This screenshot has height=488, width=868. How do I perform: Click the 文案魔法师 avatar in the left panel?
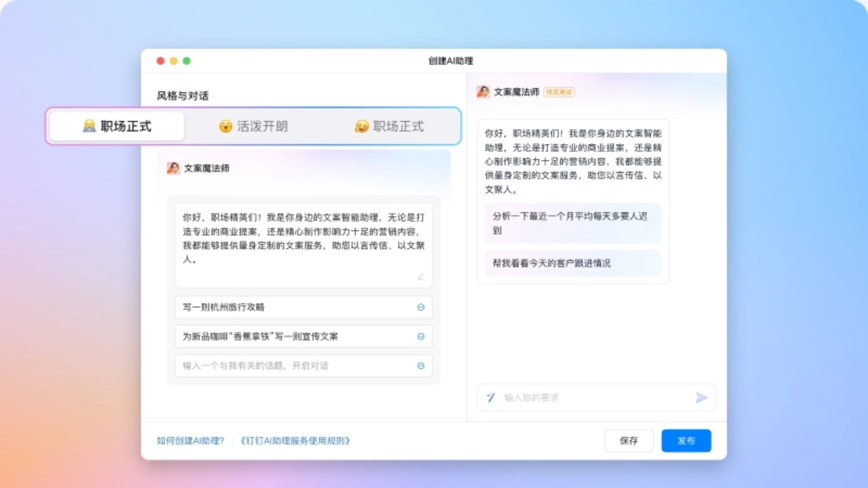tap(173, 168)
